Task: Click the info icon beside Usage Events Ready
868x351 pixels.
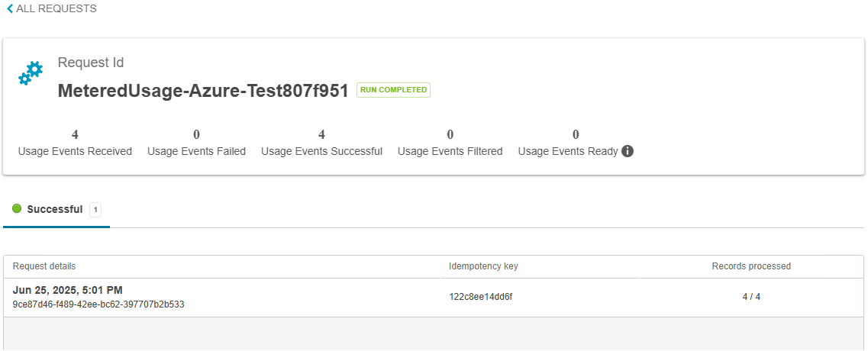Action: pos(628,151)
